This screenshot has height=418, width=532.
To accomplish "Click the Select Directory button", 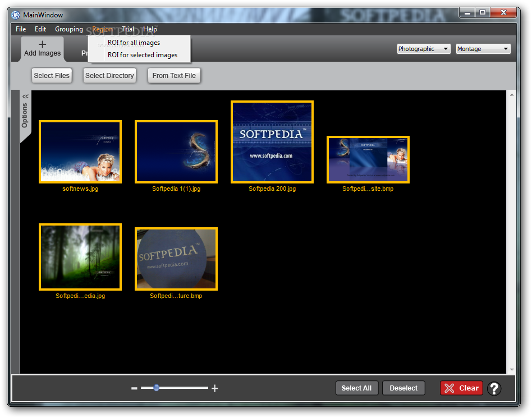I will tap(109, 76).
